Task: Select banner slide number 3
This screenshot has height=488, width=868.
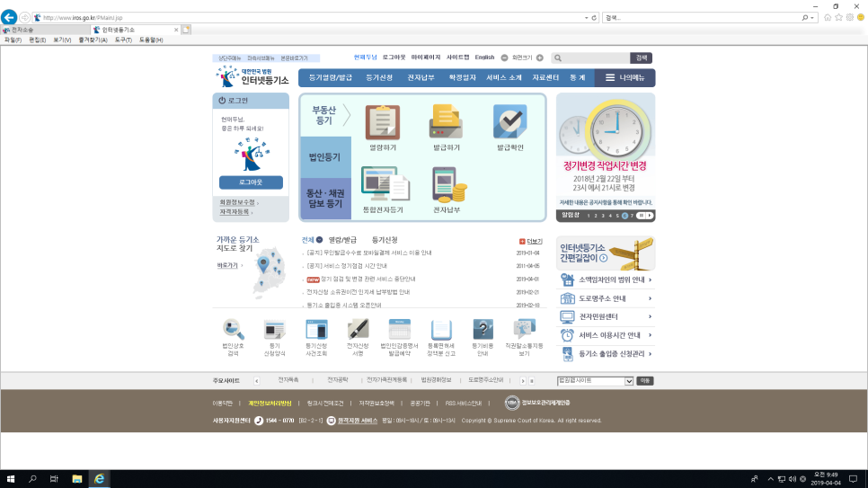Action: [603, 216]
